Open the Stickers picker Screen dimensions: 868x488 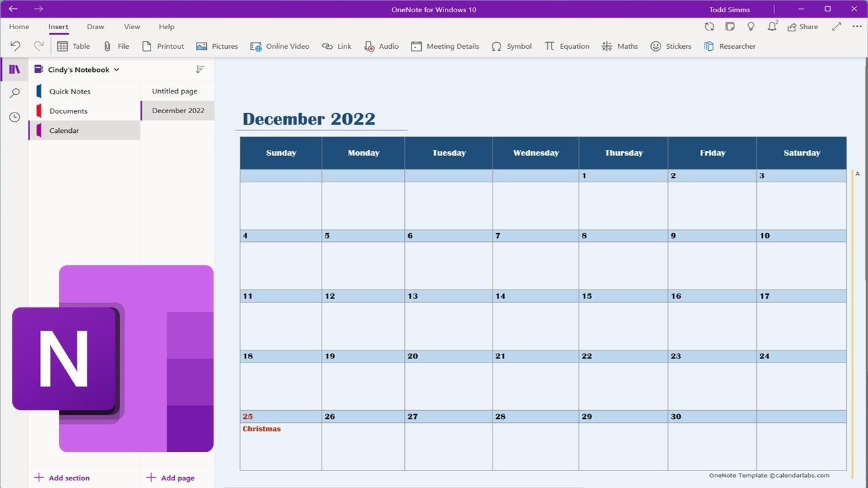tap(671, 46)
